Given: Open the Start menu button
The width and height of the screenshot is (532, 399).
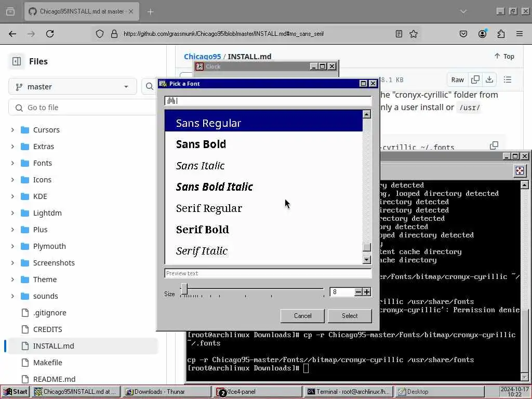Looking at the screenshot, I should coord(15,392).
